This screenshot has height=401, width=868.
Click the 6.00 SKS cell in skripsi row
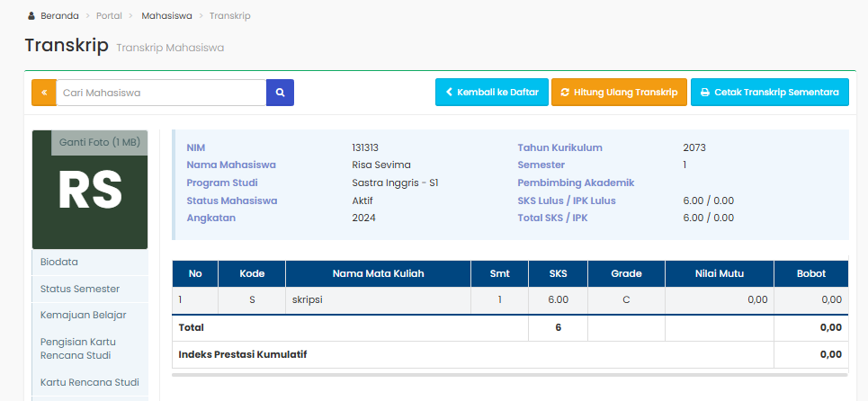pyautogui.click(x=558, y=300)
